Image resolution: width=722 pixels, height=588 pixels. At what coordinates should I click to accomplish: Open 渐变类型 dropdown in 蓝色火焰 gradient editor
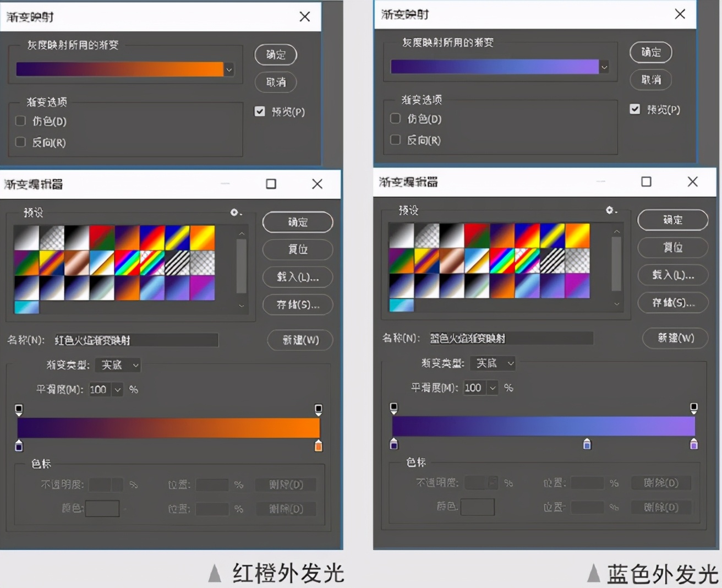495,363
